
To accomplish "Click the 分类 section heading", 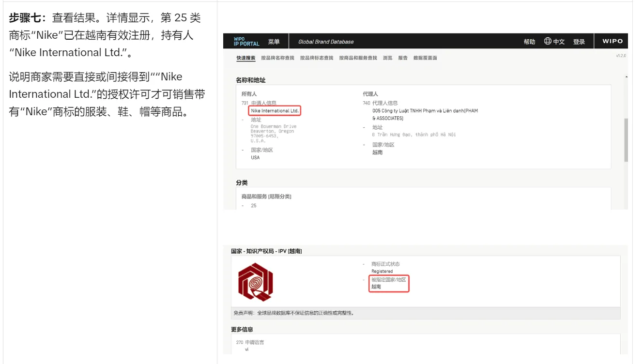I will point(242,182).
